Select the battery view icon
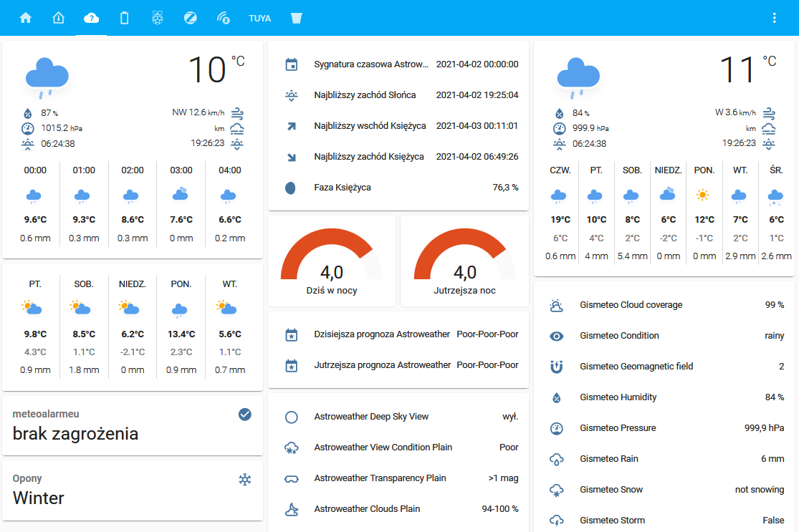The height and width of the screenshot is (532, 799). pos(124,18)
